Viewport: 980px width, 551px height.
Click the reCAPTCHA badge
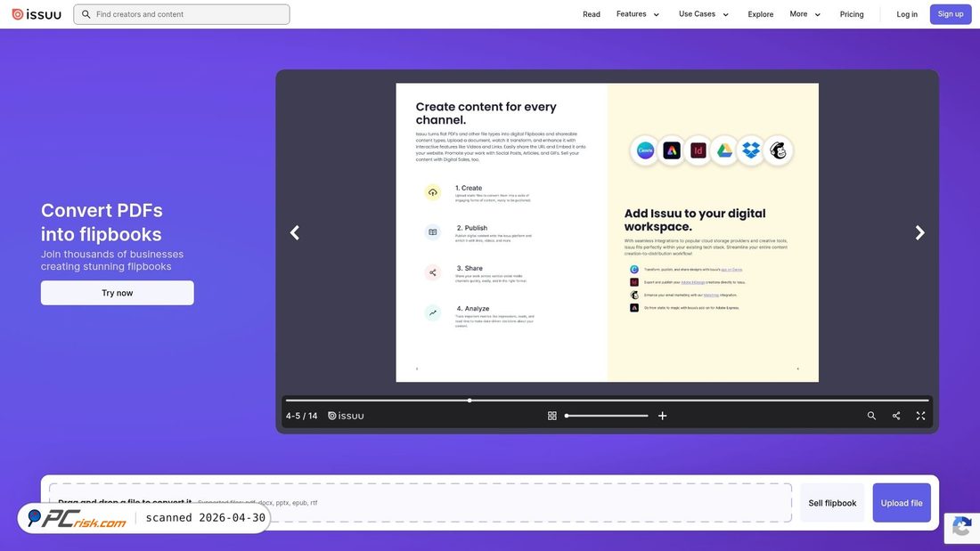[962, 528]
